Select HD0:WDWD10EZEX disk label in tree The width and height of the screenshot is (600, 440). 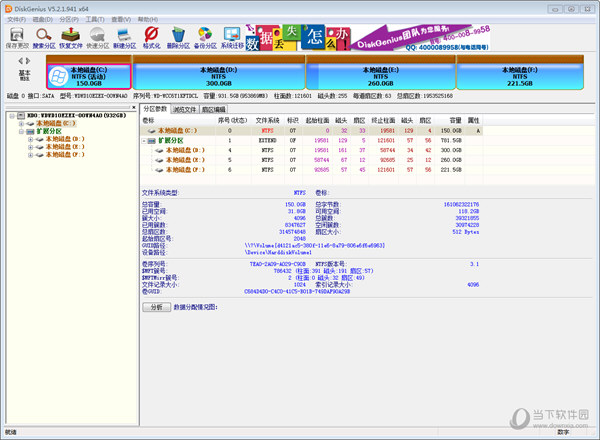pyautogui.click(x=77, y=116)
